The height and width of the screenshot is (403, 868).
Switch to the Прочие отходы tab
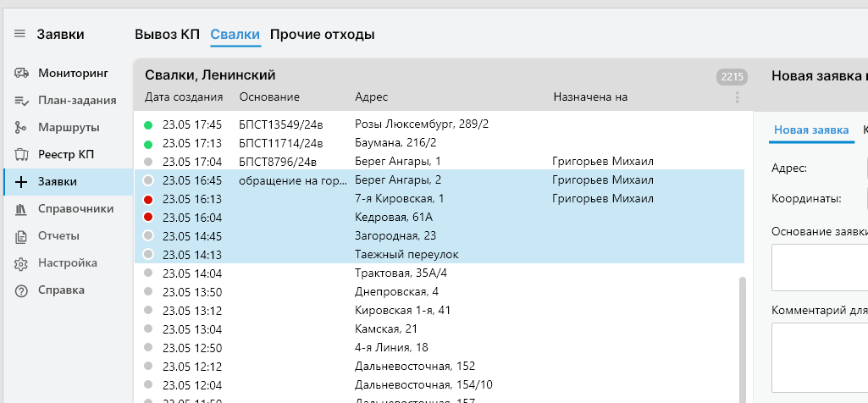[x=322, y=35]
